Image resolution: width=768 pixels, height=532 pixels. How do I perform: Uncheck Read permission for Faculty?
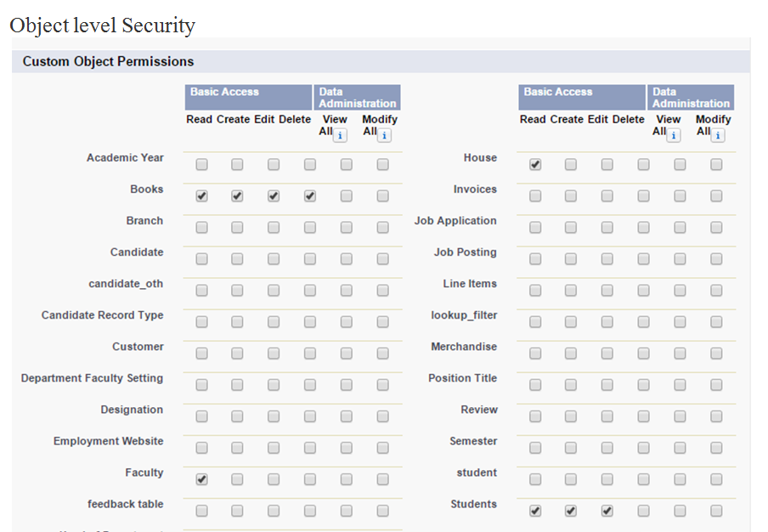coord(201,479)
